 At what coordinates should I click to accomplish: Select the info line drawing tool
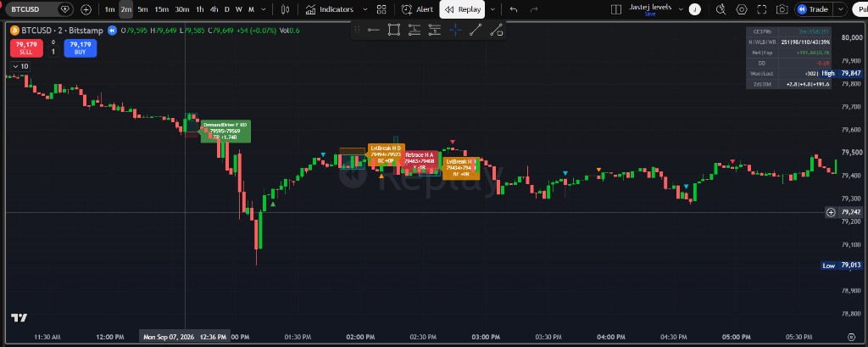(x=496, y=30)
